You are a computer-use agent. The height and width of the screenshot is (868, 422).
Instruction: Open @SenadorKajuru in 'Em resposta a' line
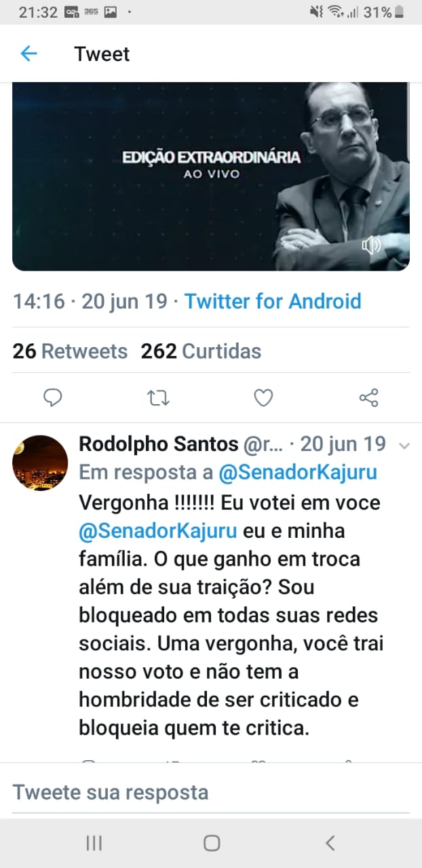click(x=296, y=473)
